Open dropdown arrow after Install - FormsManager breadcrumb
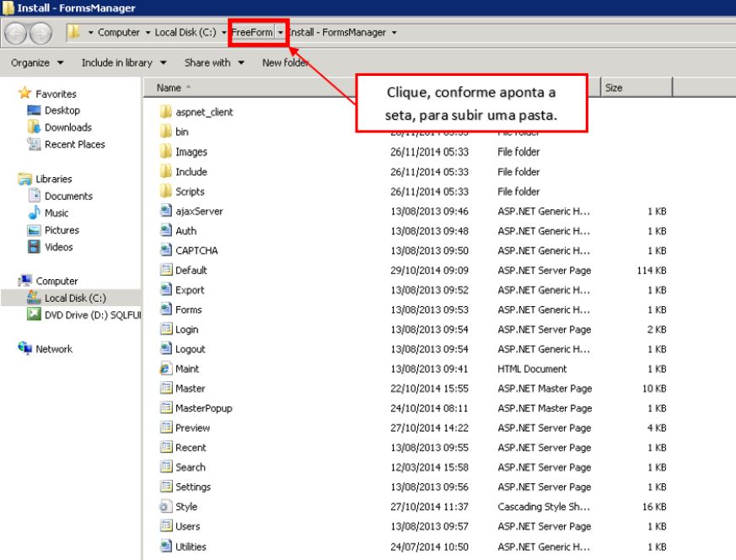736x560 pixels. 395,32
